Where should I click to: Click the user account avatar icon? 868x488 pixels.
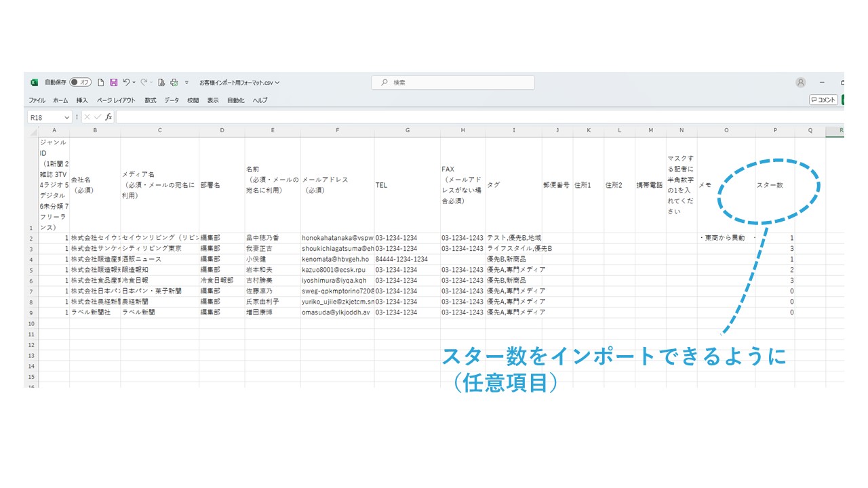click(801, 83)
